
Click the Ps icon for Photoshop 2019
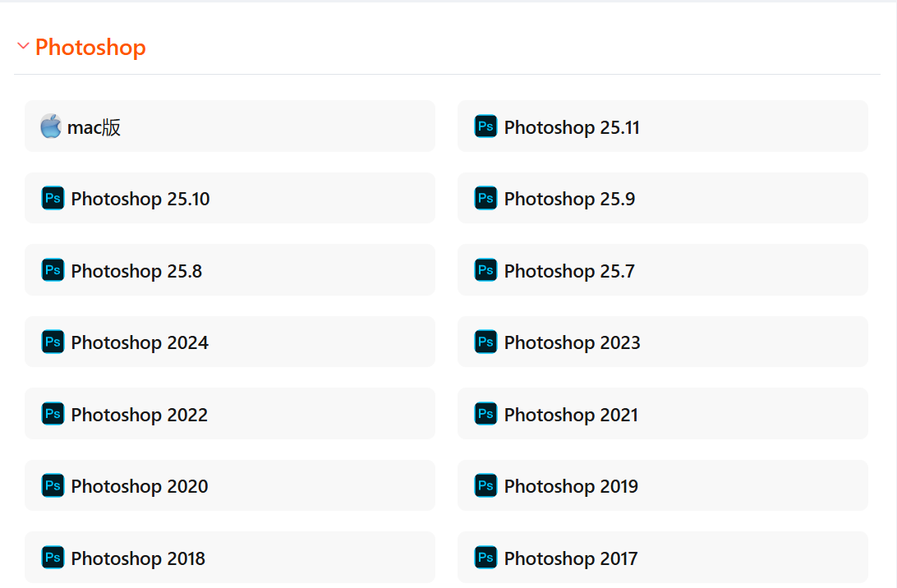click(485, 485)
